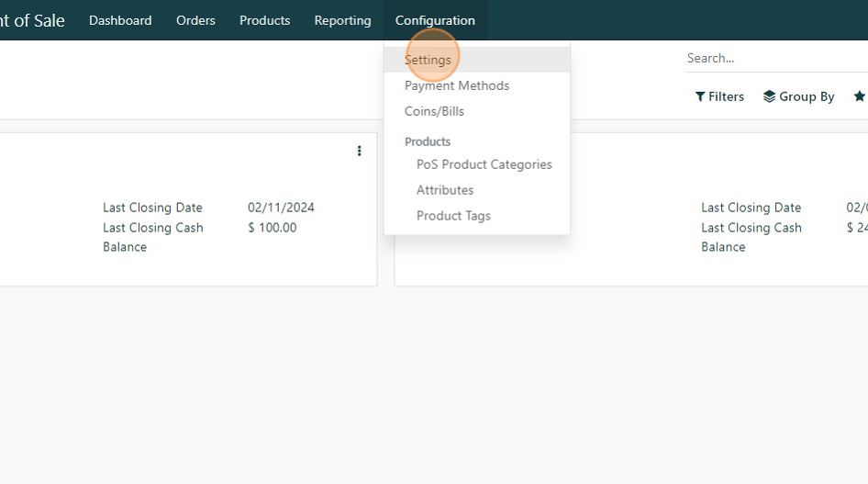Image resolution: width=868 pixels, height=484 pixels.
Task: Click the Point of Sale app title
Action: (x=32, y=20)
